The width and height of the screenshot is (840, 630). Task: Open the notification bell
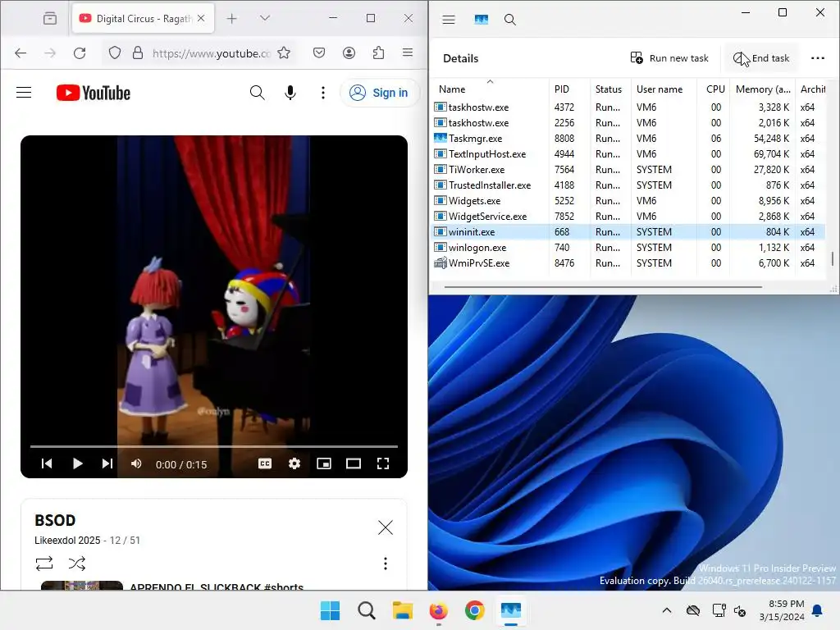click(x=817, y=610)
